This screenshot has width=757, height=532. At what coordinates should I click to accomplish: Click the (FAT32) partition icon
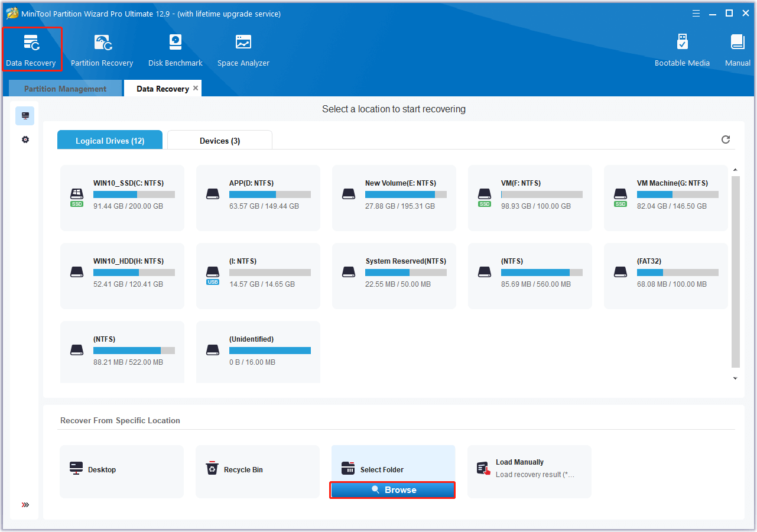pos(620,273)
